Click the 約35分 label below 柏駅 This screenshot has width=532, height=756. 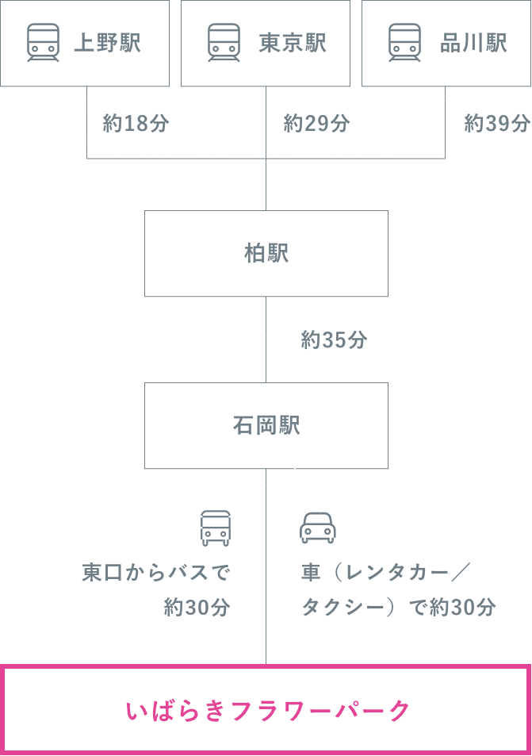(x=334, y=340)
